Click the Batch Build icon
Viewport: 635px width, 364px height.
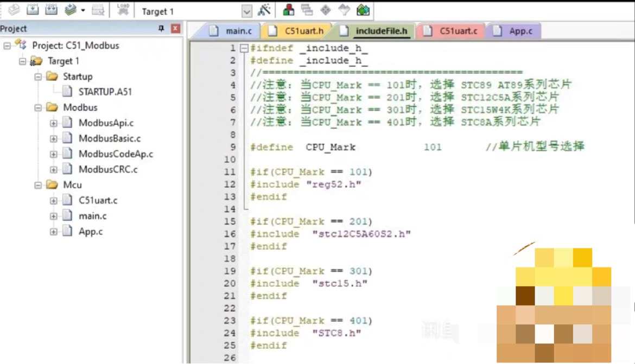click(x=71, y=10)
